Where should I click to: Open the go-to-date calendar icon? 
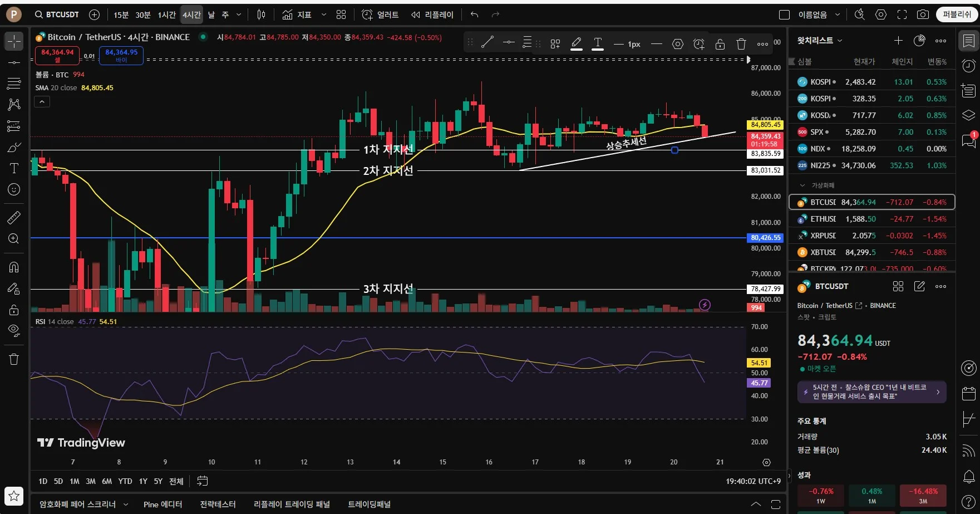tap(203, 481)
